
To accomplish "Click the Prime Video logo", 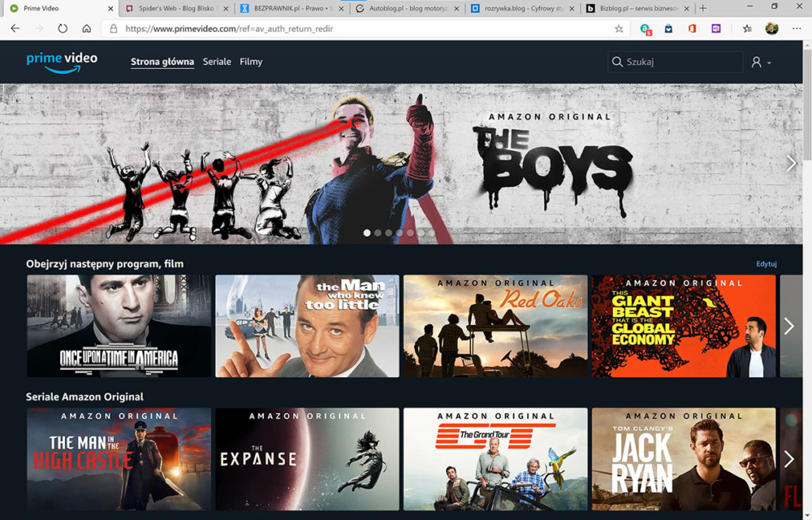I will pyautogui.click(x=62, y=62).
